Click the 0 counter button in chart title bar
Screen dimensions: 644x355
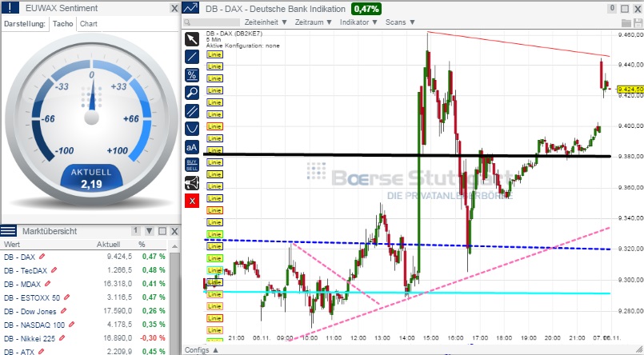(x=612, y=8)
